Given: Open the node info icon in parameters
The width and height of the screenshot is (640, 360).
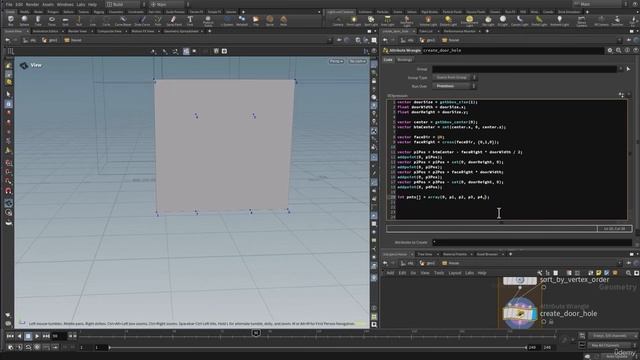Looking at the screenshot, I should 627,50.
